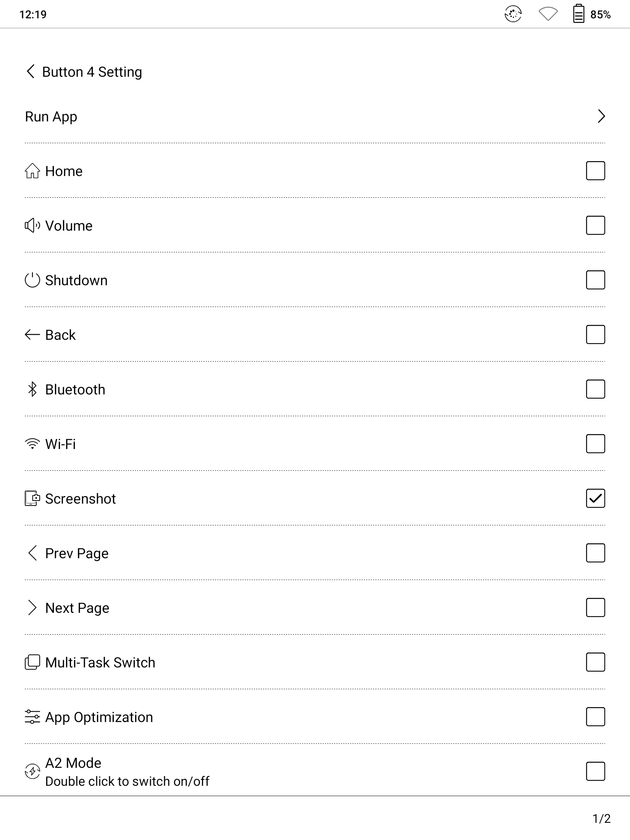Click the back chevron beside Button 4 Setting

[x=31, y=71]
